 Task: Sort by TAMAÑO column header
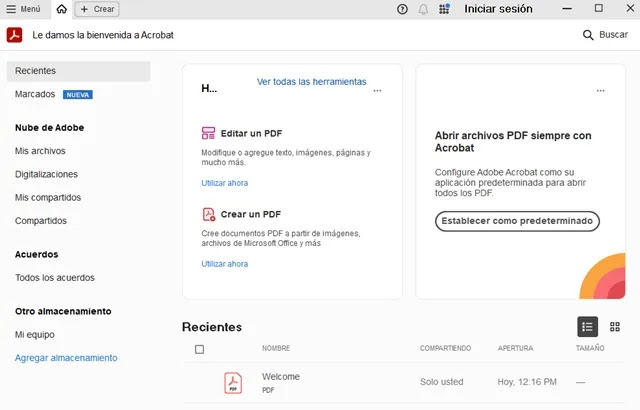point(590,348)
